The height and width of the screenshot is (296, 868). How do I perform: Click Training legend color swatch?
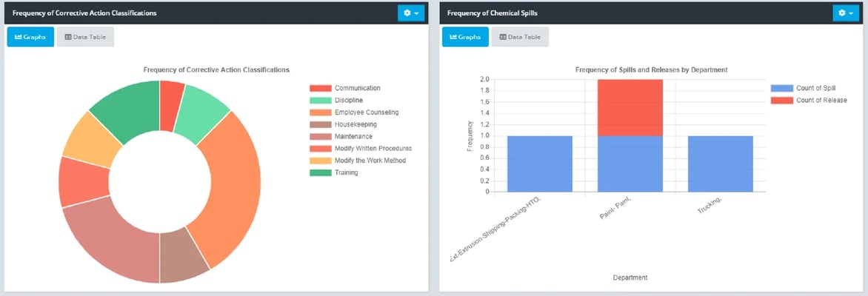[320, 172]
